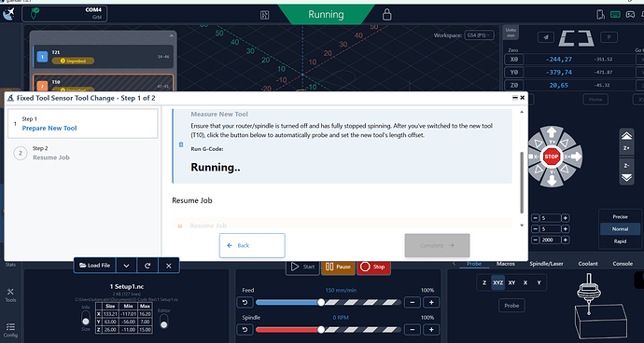
Task: Click the X position value -244,27
Action: pyautogui.click(x=559, y=59)
